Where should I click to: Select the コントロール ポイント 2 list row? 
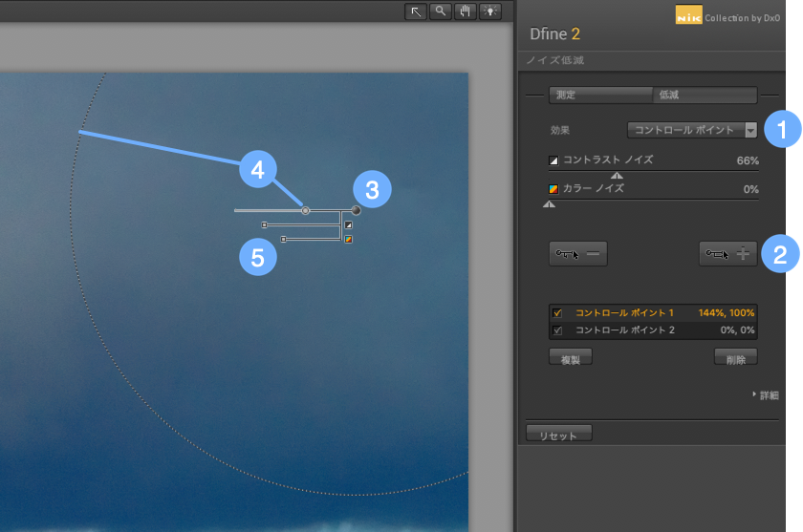tap(653, 330)
